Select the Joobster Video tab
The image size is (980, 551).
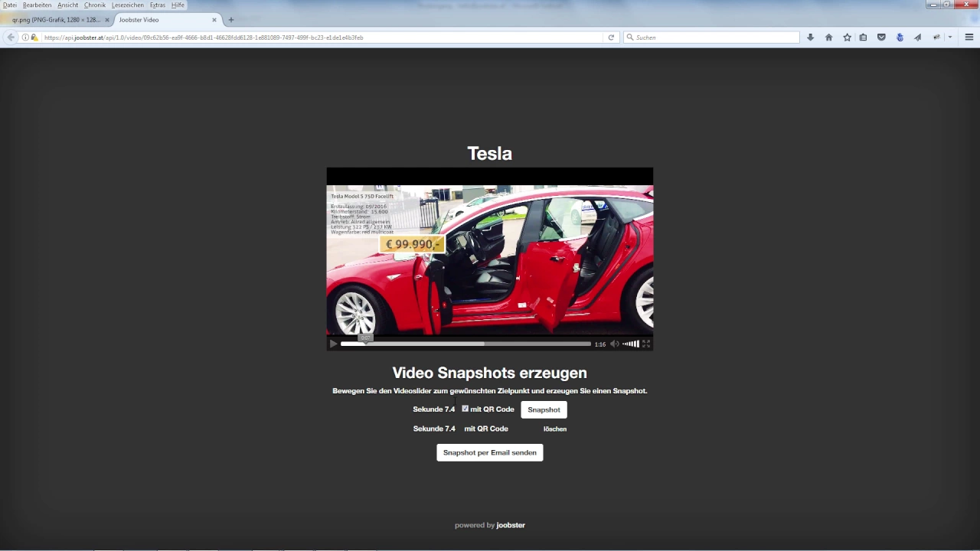point(167,20)
